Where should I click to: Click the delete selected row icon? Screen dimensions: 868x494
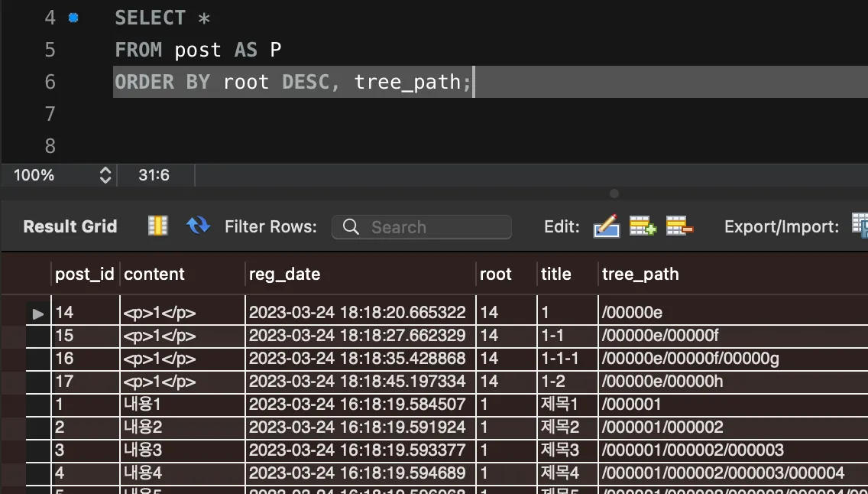[x=679, y=226]
